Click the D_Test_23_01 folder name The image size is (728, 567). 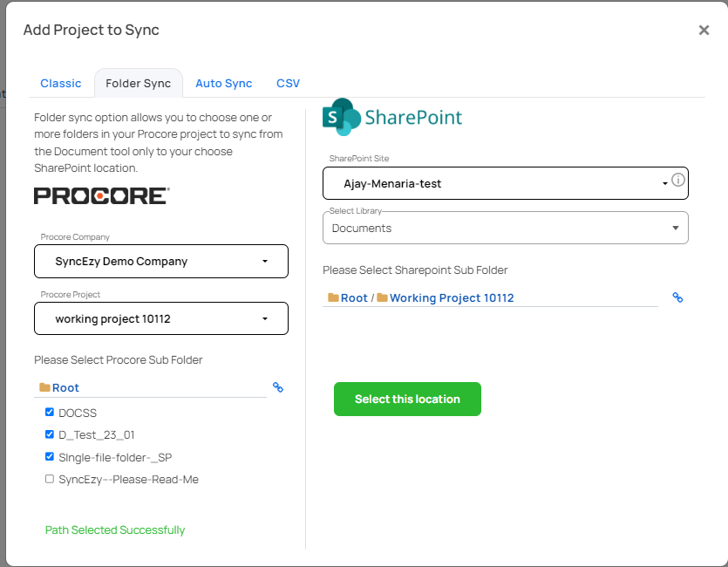[x=97, y=435]
